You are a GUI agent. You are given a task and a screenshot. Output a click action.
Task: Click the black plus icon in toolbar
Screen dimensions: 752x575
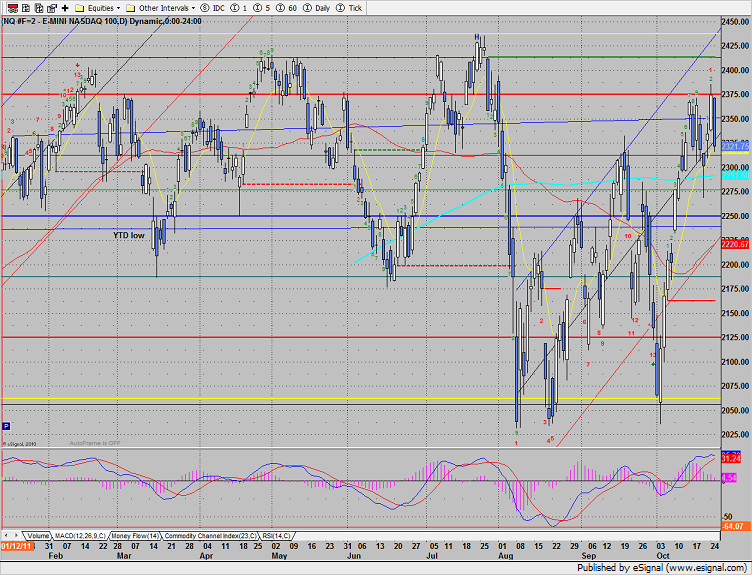pos(65,8)
